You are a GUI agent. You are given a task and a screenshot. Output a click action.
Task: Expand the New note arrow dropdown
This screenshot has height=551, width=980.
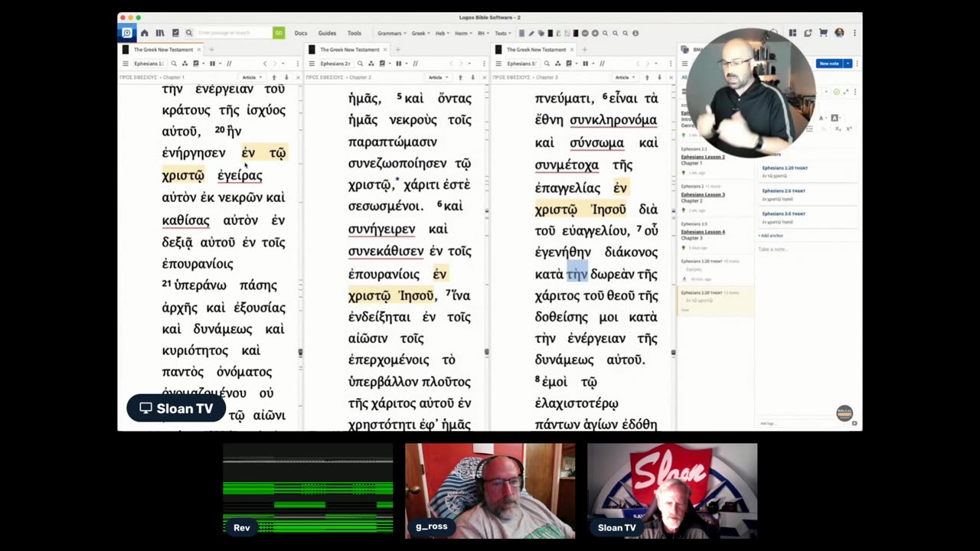click(x=848, y=64)
